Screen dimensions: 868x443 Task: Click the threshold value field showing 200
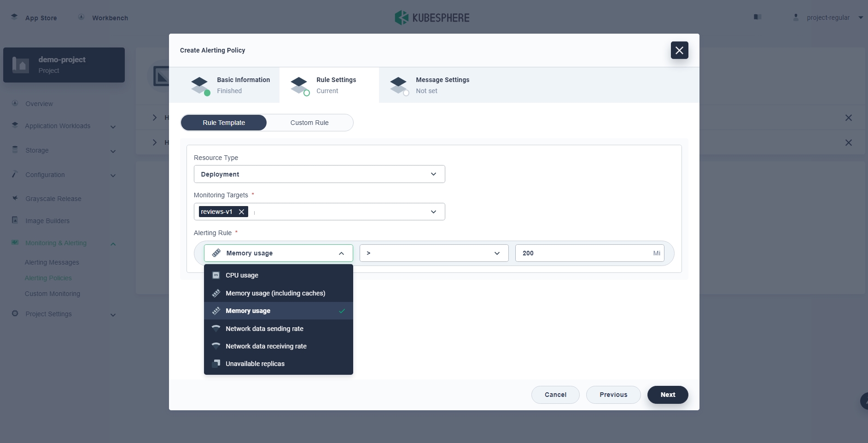coord(584,253)
